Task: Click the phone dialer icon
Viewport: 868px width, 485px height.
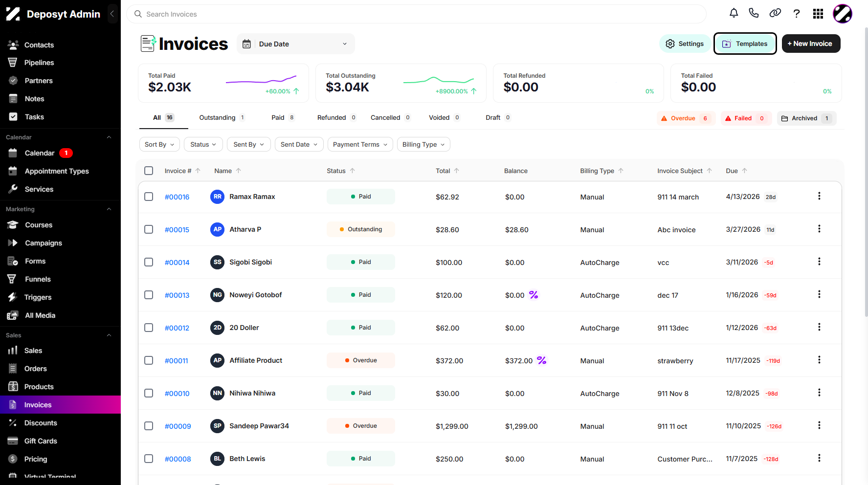Action: (x=754, y=13)
